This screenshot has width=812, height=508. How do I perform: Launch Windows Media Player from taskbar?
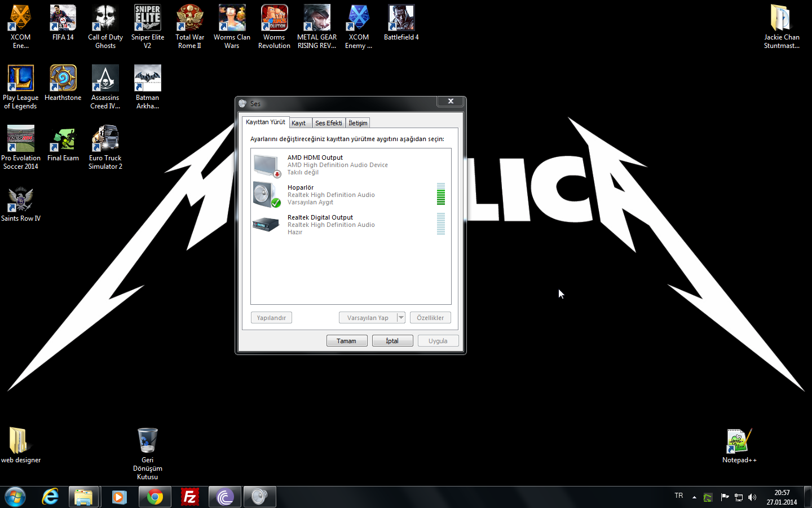[119, 497]
